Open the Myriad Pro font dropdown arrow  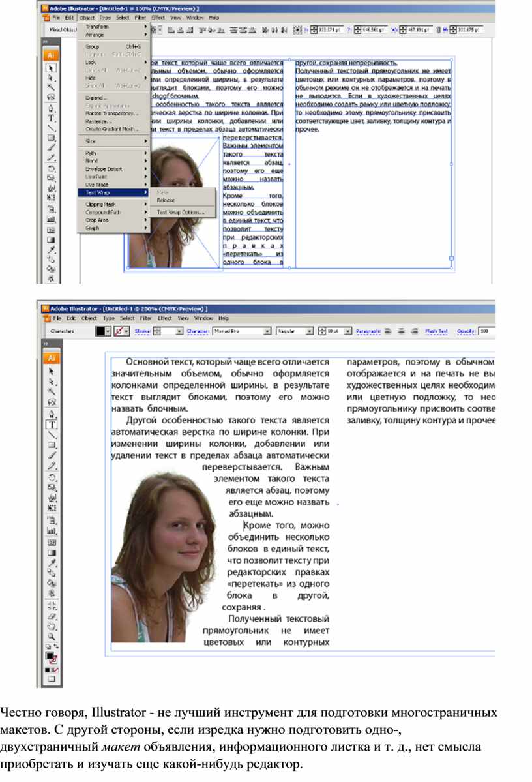267,331
